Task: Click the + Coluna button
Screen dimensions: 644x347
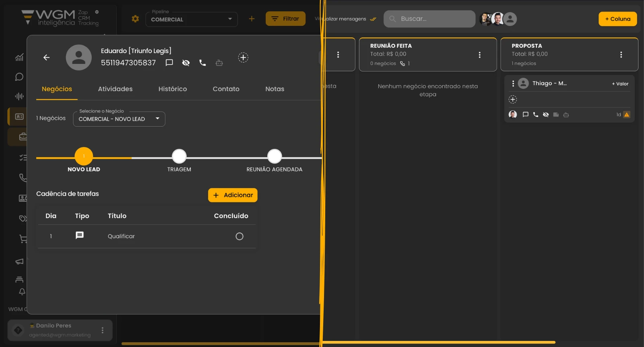Action: 617,19
